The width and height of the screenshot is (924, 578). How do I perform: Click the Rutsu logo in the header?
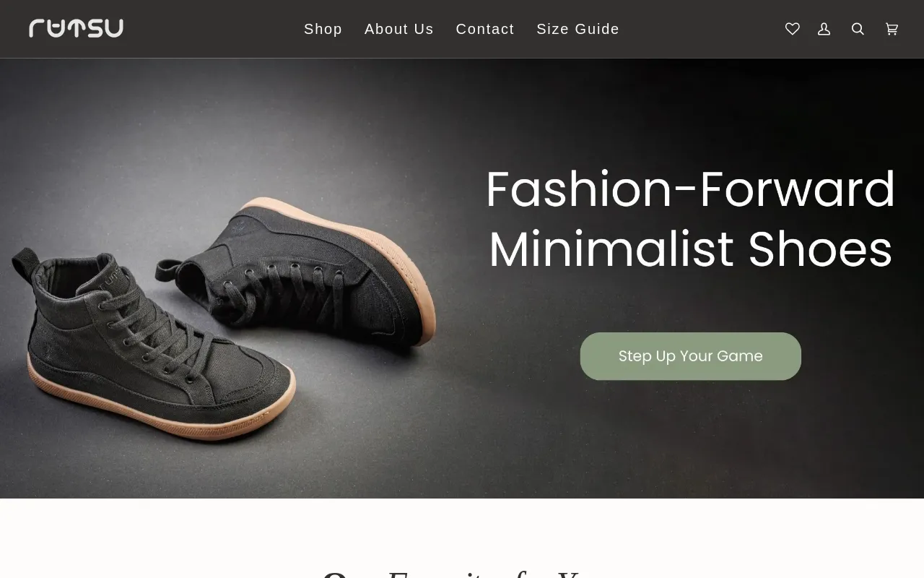76,28
